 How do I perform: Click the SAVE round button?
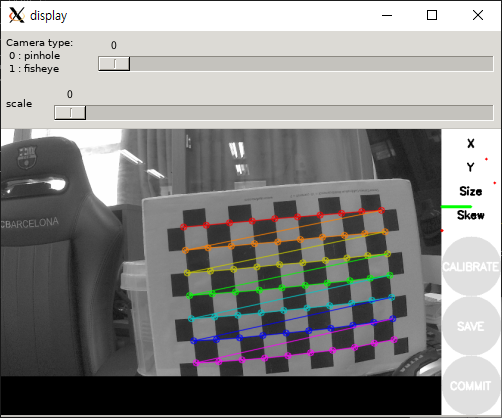pyautogui.click(x=471, y=326)
